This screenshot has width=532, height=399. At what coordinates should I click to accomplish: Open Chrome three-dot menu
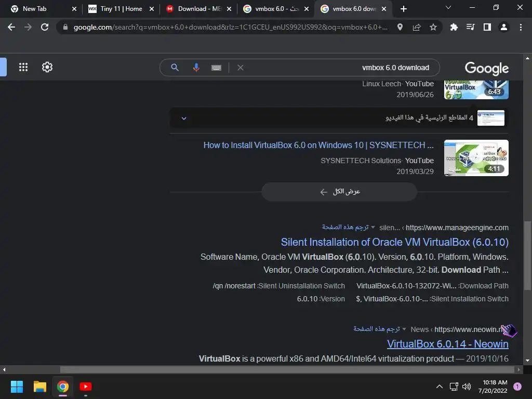pos(521,27)
